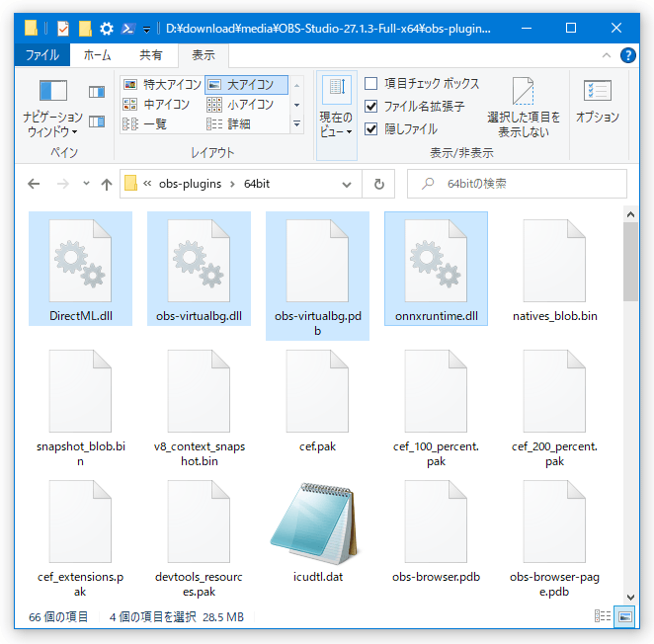The image size is (654, 644).
Task: Click the scrollbar up arrow
Action: [x=630, y=214]
